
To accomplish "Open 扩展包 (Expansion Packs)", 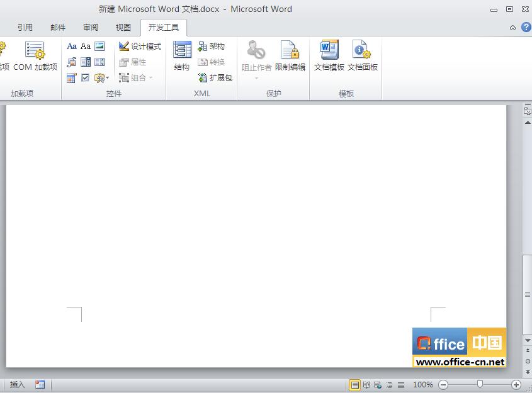I will coord(215,78).
